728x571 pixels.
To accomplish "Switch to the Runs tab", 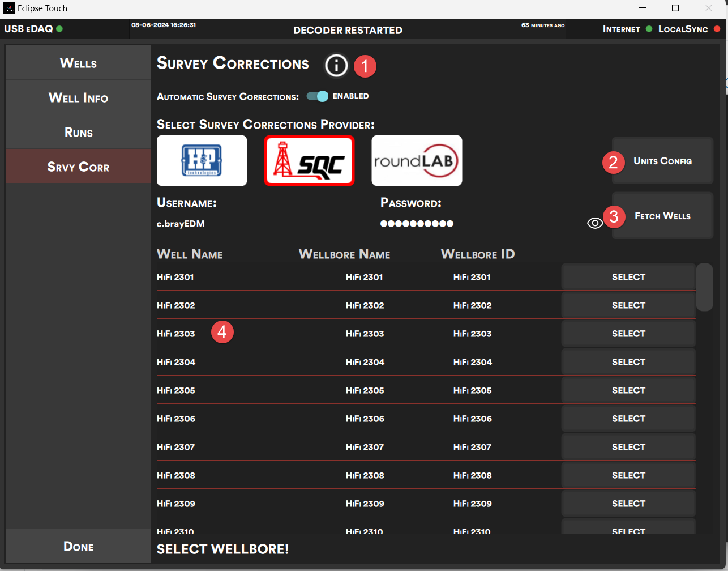I will [x=78, y=132].
